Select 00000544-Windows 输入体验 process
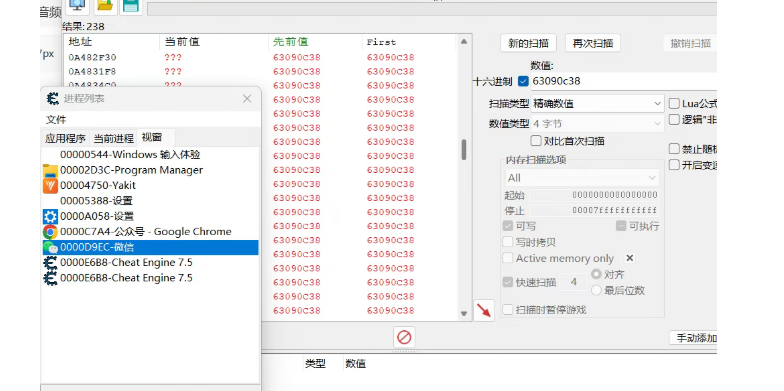The width and height of the screenshot is (784, 391). [150, 155]
